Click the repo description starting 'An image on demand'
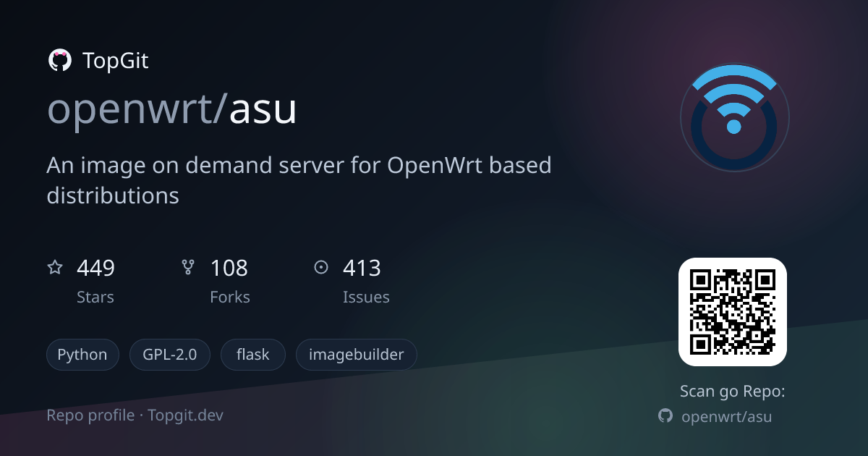This screenshot has width=868, height=456. point(299,180)
